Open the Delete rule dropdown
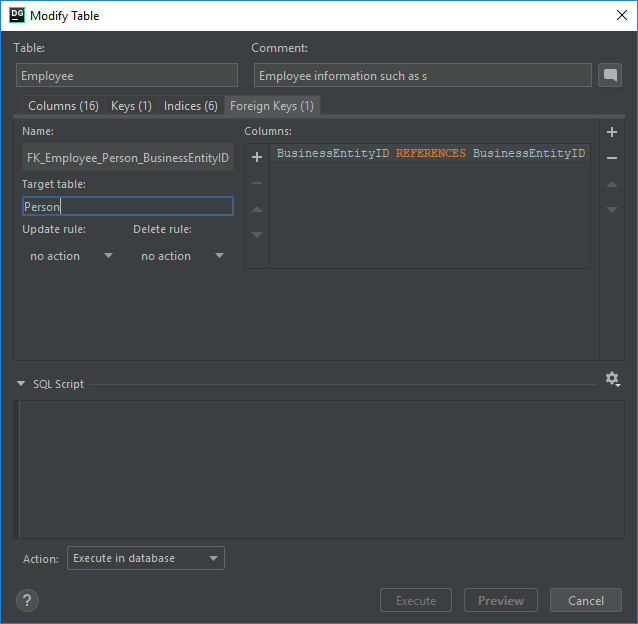Viewport: 638px width, 624px height. pos(181,256)
